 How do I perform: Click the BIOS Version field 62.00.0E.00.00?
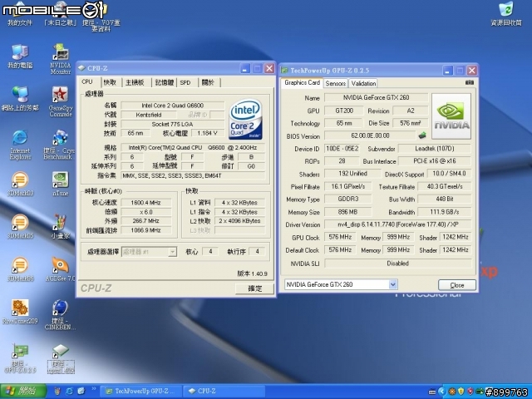pyautogui.click(x=370, y=135)
